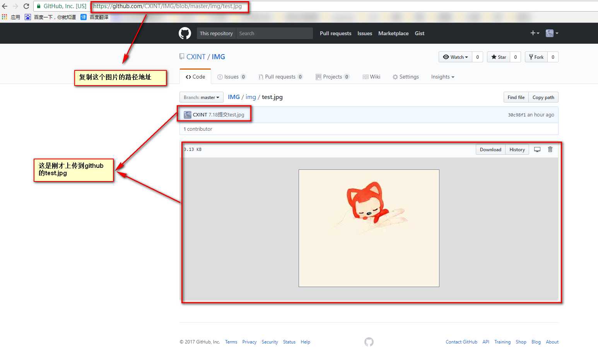The width and height of the screenshot is (598, 364).
Task: Open the 百度翻译 bookmark
Action: pos(94,17)
